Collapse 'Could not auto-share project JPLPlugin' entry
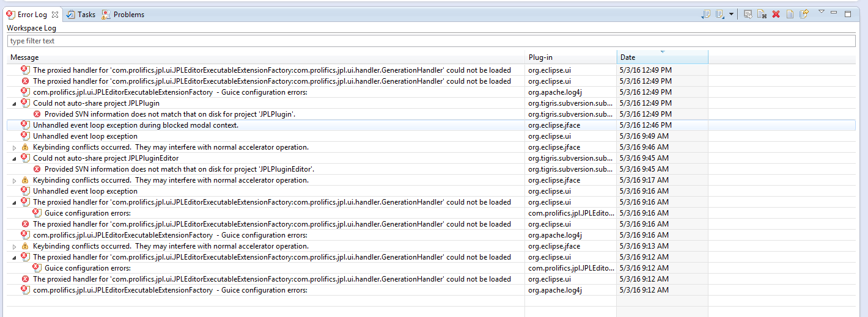Viewport: 868px width, 317px height. (14, 103)
